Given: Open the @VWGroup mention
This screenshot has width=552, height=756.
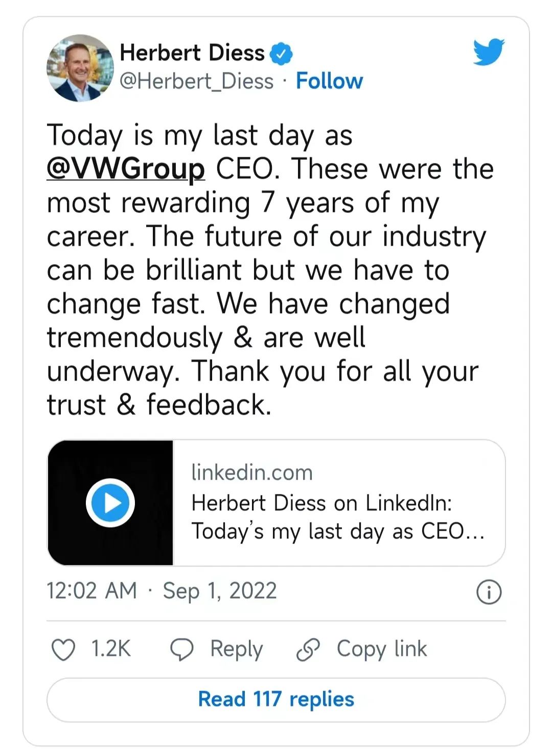Looking at the screenshot, I should tap(126, 169).
